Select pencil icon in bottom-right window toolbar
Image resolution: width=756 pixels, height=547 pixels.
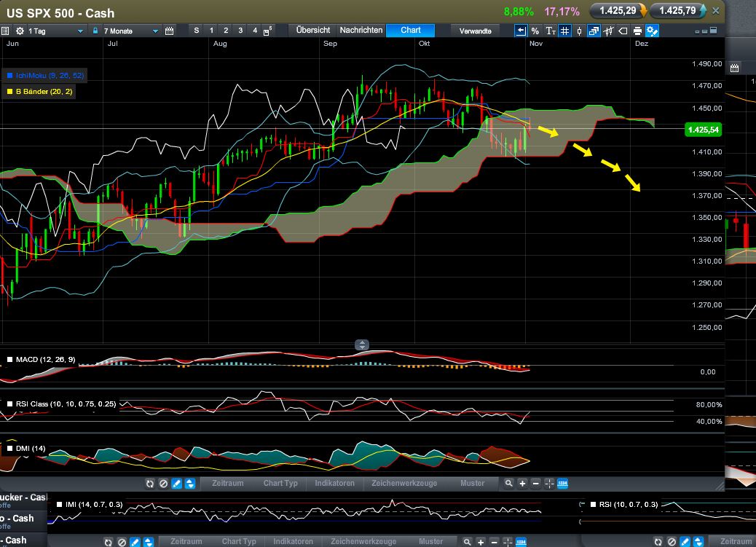point(685,542)
